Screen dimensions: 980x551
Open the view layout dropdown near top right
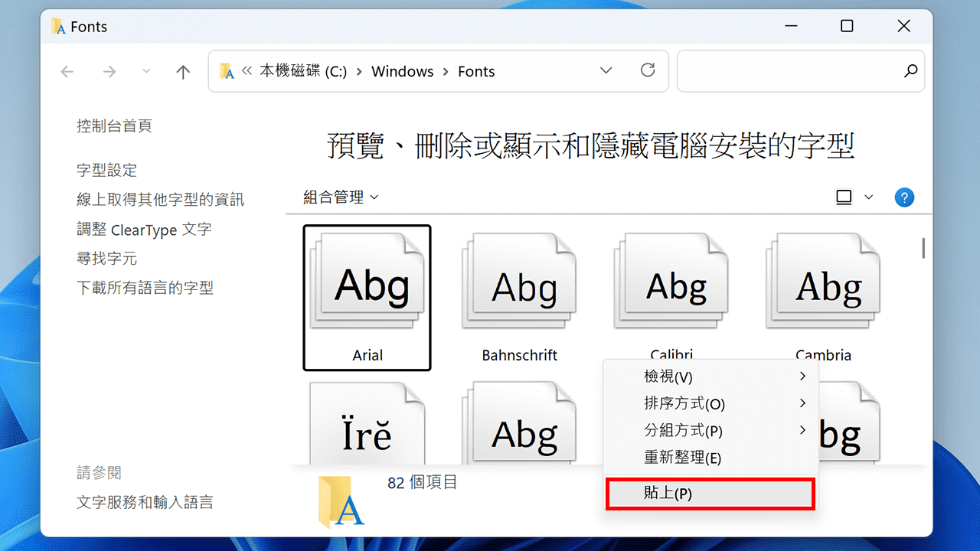tap(854, 197)
